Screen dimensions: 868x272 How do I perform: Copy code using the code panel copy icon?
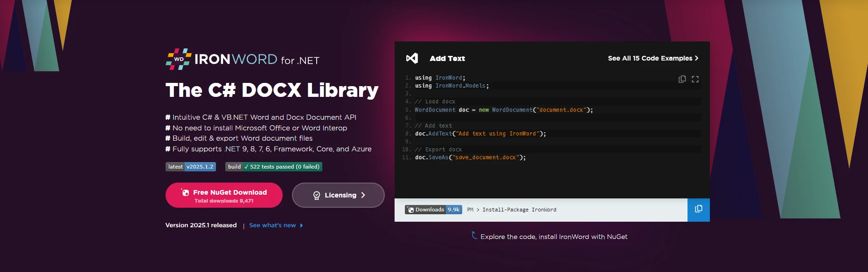tap(682, 79)
